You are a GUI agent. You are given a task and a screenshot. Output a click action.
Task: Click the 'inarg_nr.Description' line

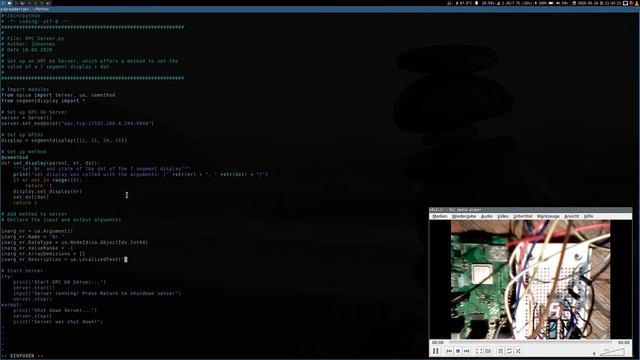(x=64, y=260)
